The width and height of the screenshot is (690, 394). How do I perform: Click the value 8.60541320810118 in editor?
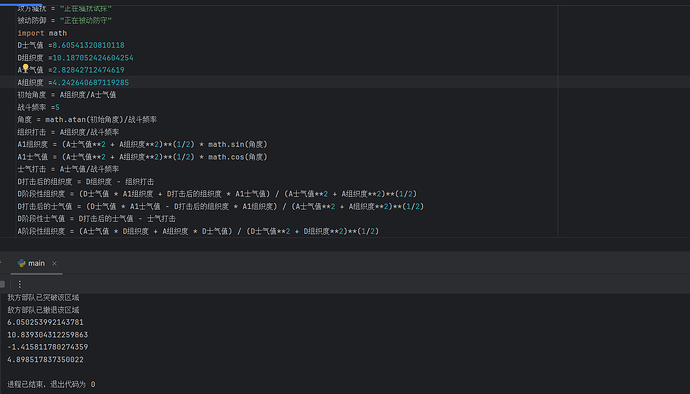tap(88, 45)
